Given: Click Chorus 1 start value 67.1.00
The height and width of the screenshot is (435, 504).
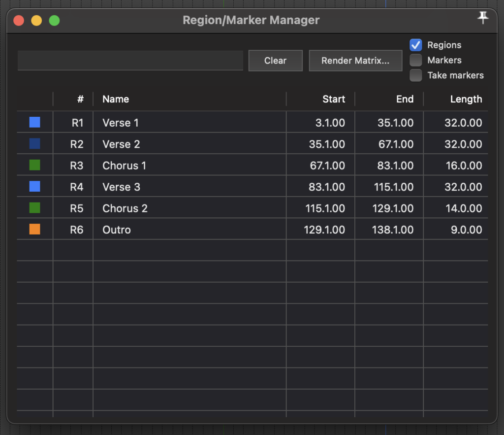Looking at the screenshot, I should (x=327, y=166).
